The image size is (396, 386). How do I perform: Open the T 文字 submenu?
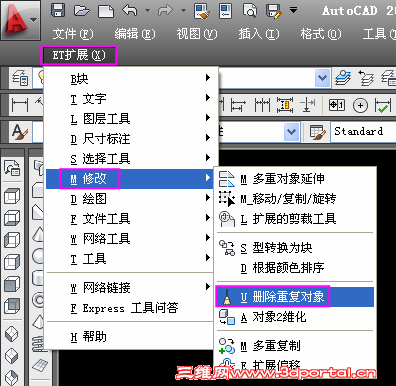tap(129, 99)
